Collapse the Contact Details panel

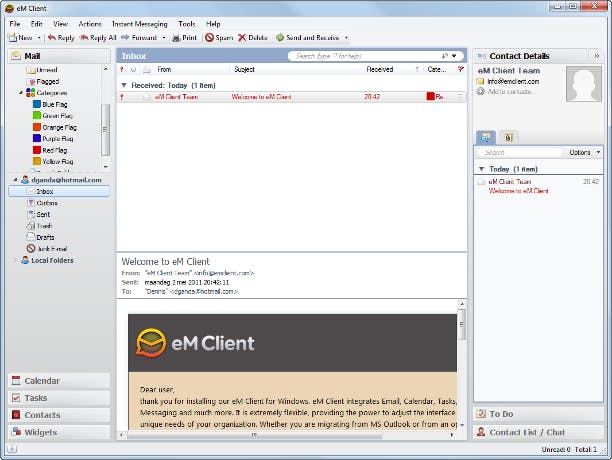point(596,56)
